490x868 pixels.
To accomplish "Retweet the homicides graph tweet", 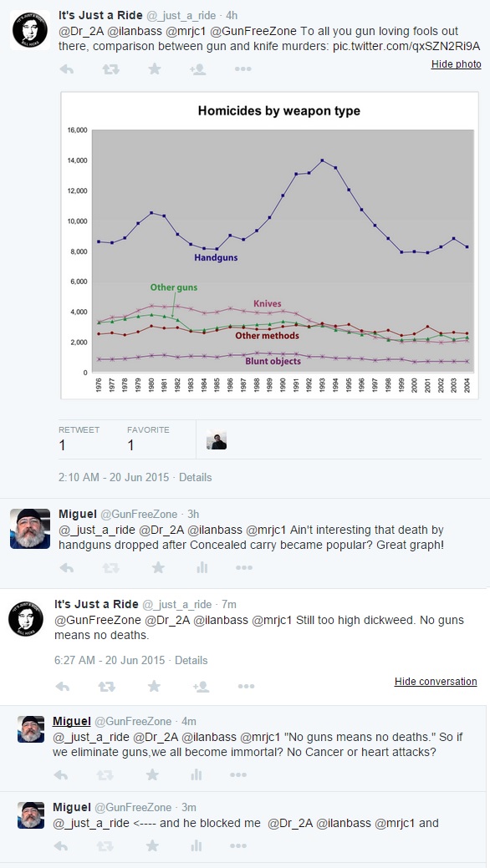I will point(111,69).
